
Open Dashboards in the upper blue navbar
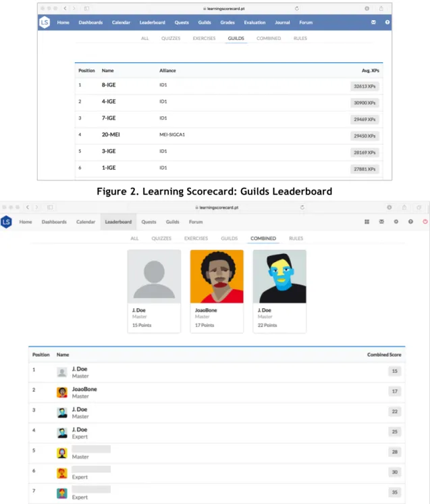[x=90, y=22]
